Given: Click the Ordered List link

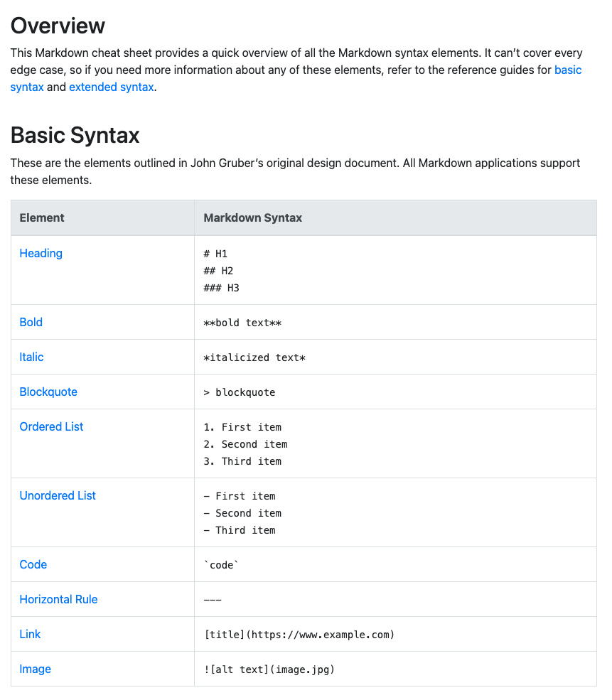Looking at the screenshot, I should [51, 427].
